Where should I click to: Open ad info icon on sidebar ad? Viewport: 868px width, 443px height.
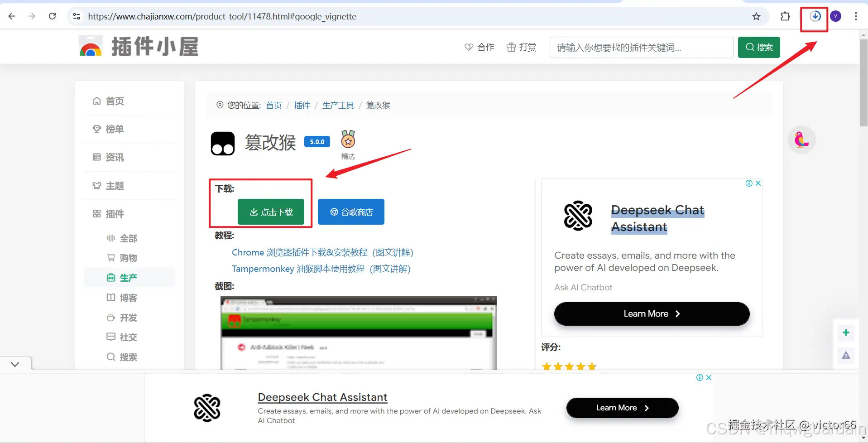[x=749, y=183]
